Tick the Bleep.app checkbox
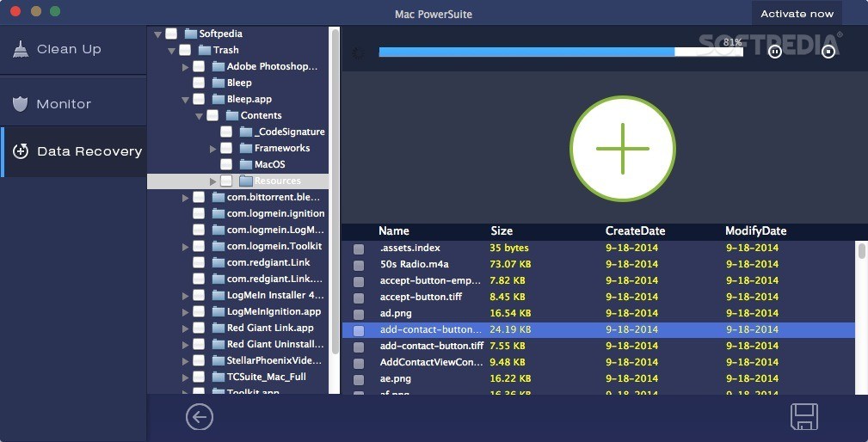Viewport: 868px width, 442px height. coord(199,99)
